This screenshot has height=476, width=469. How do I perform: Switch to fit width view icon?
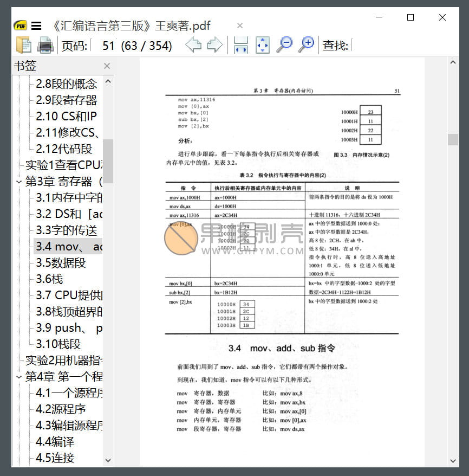coord(240,45)
